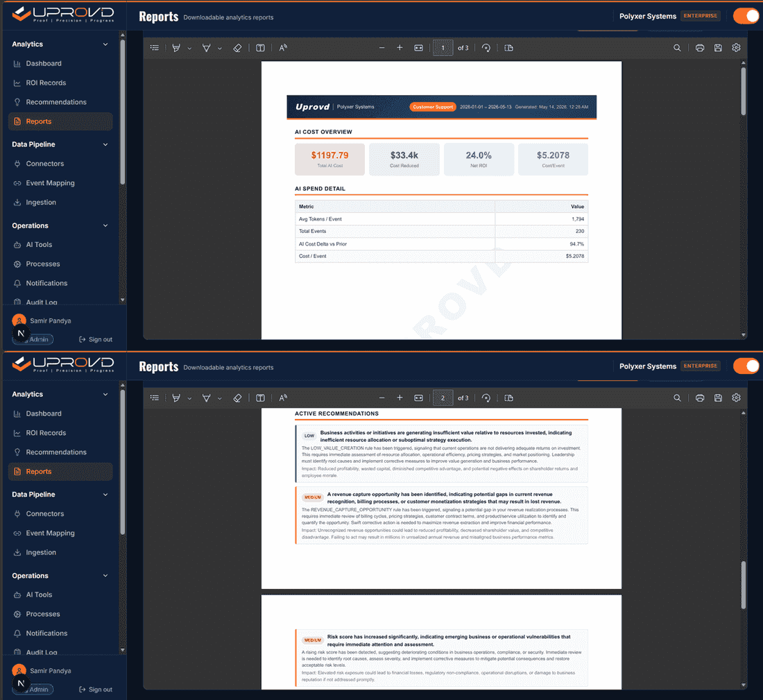
Task: Open highlight color dropdown arrow in upper PDF toolbar
Action: (189, 48)
